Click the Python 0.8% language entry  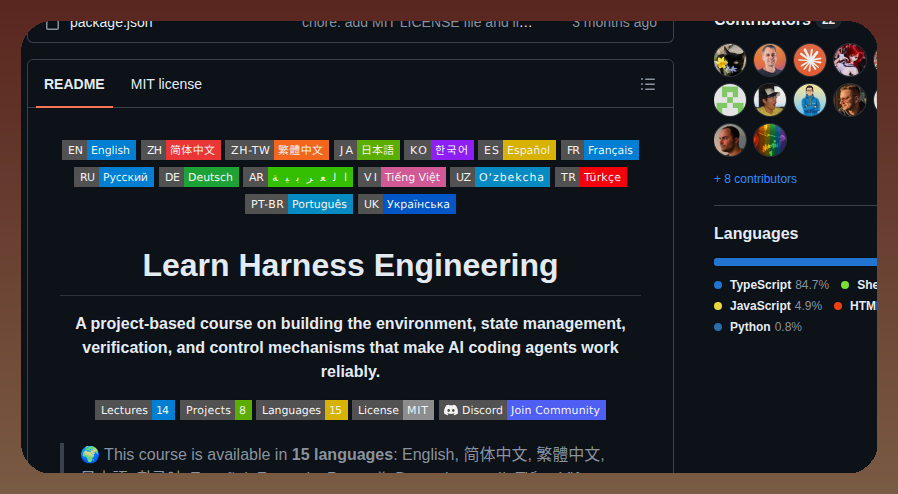point(758,327)
